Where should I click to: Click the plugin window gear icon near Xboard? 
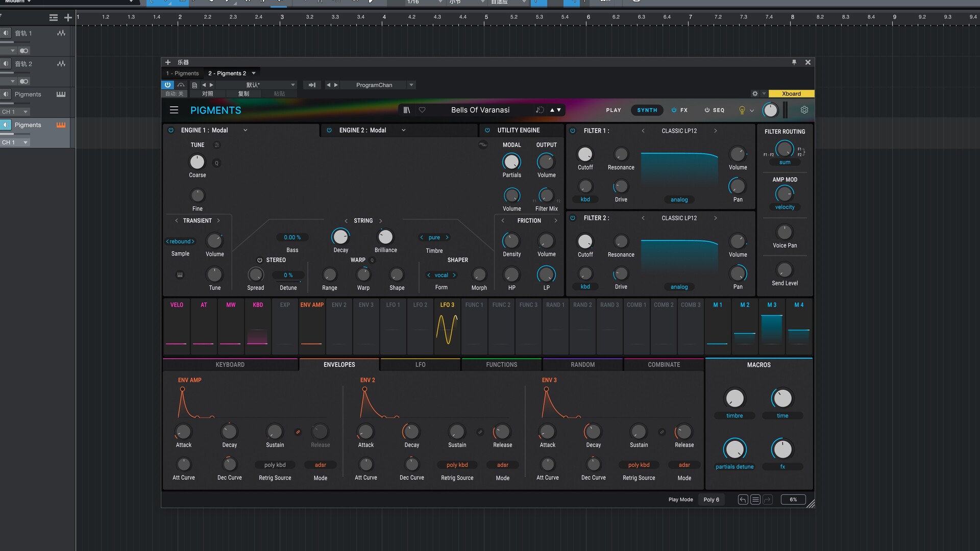(x=755, y=94)
